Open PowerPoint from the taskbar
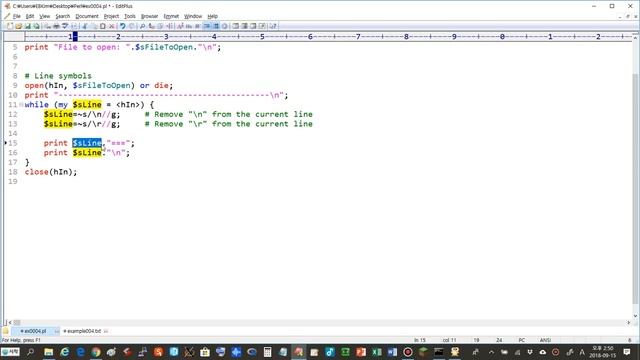The width and height of the screenshot is (640, 360). pos(361,352)
